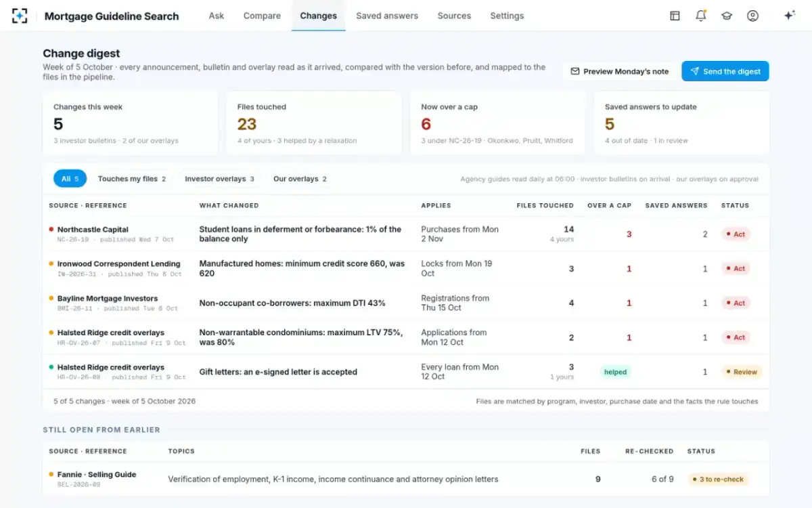Click the 6 of 9 re-checked value

pyautogui.click(x=662, y=480)
